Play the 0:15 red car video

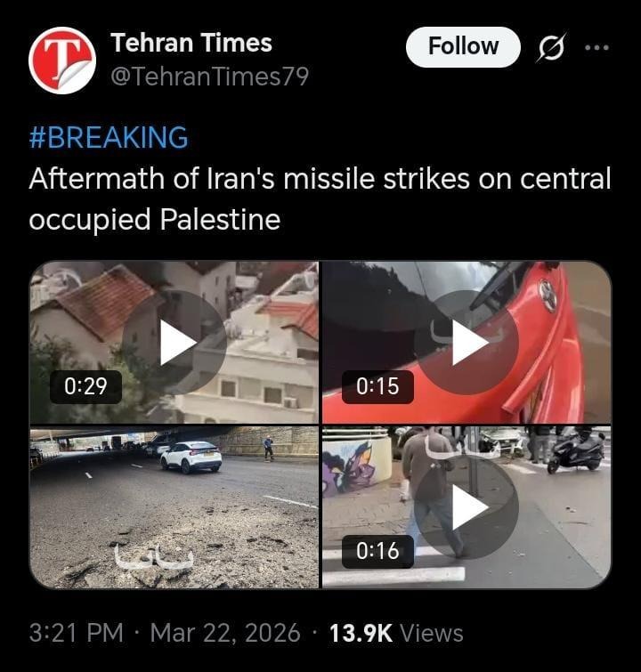point(467,342)
